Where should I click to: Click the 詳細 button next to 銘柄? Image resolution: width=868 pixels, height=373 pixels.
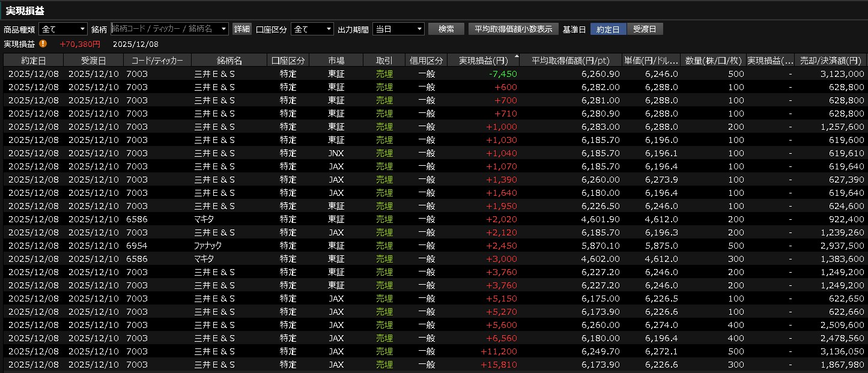pyautogui.click(x=241, y=29)
